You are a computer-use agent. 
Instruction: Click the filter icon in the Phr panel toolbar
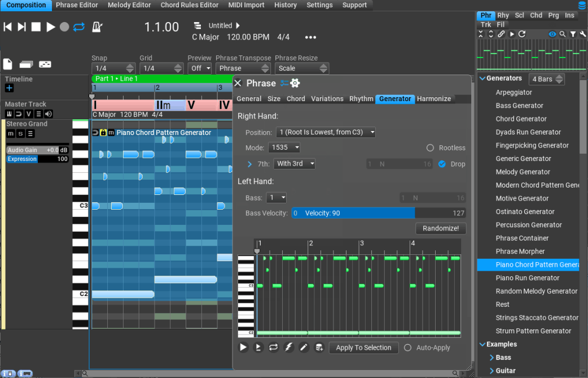point(573,34)
